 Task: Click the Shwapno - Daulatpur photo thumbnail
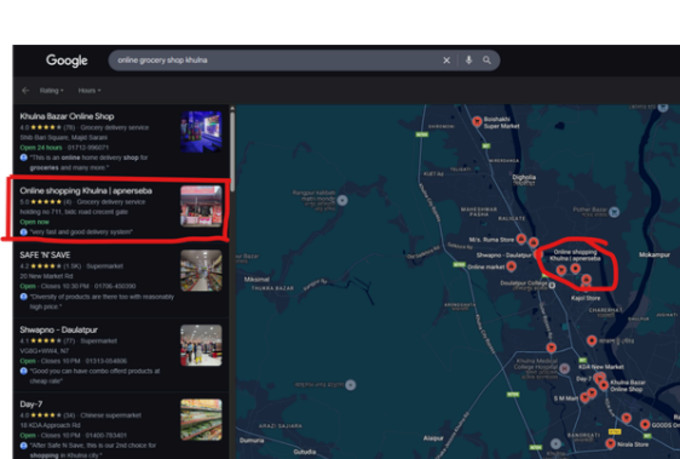201,345
